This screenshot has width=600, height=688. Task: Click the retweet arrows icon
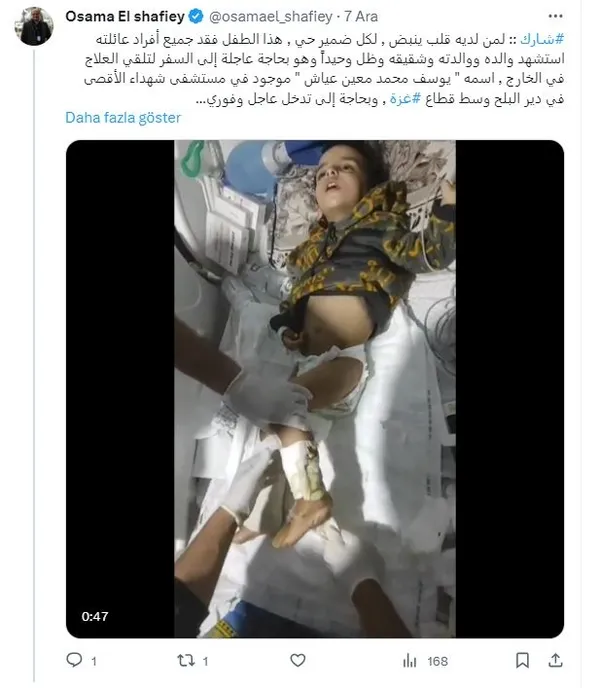point(186,660)
